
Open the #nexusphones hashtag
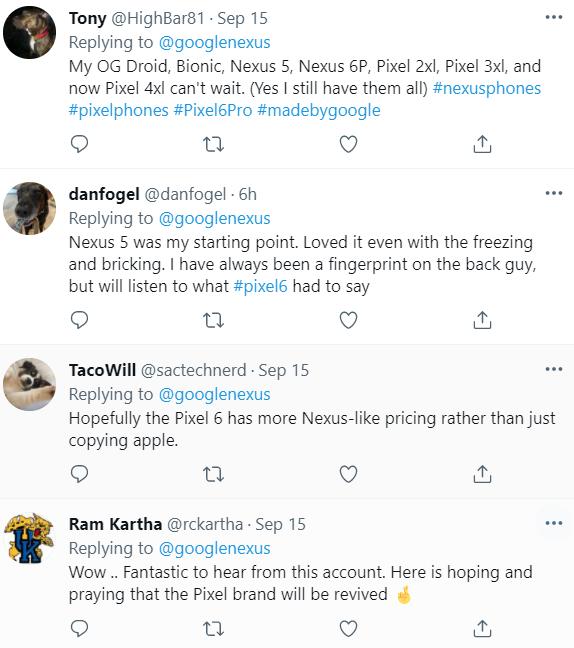[487, 88]
